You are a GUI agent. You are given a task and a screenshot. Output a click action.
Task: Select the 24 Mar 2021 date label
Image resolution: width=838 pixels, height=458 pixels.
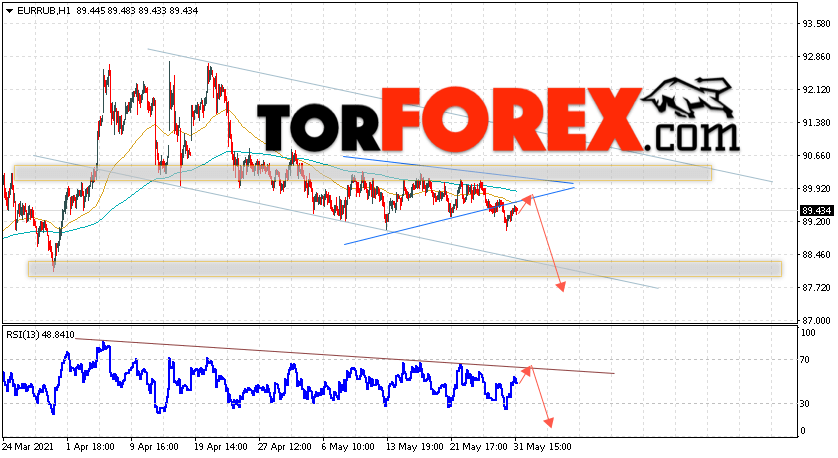[27, 447]
